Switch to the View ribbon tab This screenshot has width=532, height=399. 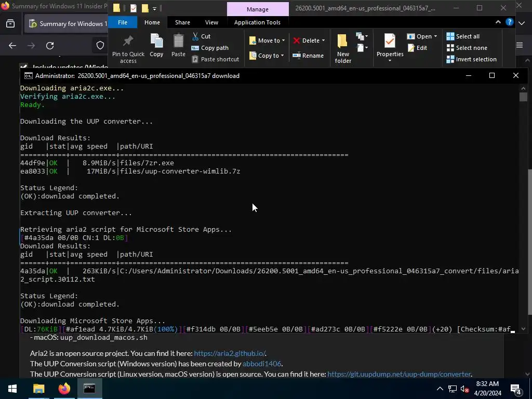pos(212,22)
